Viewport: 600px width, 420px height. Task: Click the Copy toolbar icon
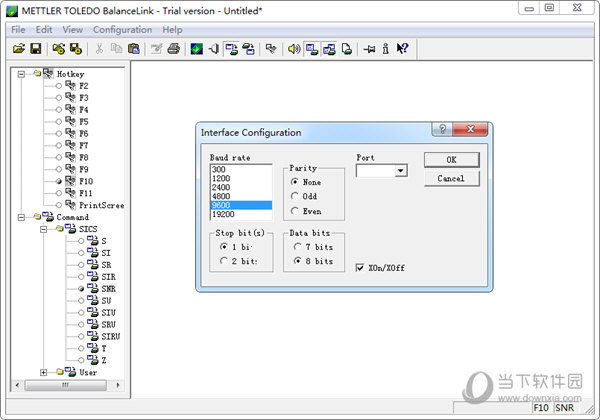pyautogui.click(x=116, y=49)
